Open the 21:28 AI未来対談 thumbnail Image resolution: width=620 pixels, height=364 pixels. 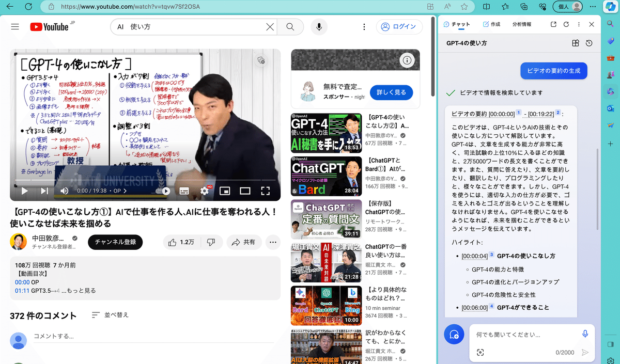(326, 263)
